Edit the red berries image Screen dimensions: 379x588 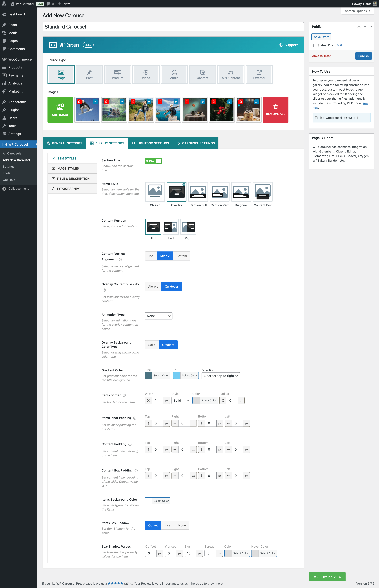[230, 102]
